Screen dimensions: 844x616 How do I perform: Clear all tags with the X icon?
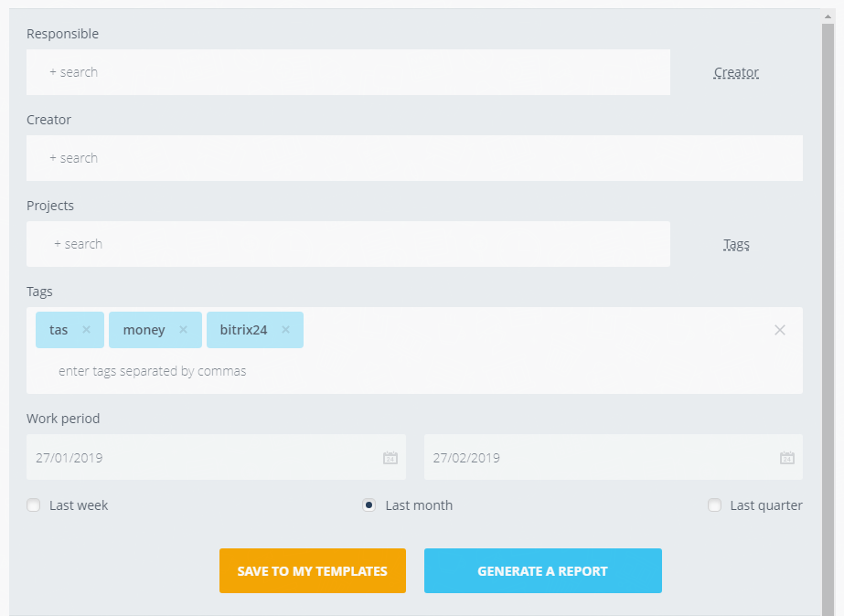click(x=779, y=330)
